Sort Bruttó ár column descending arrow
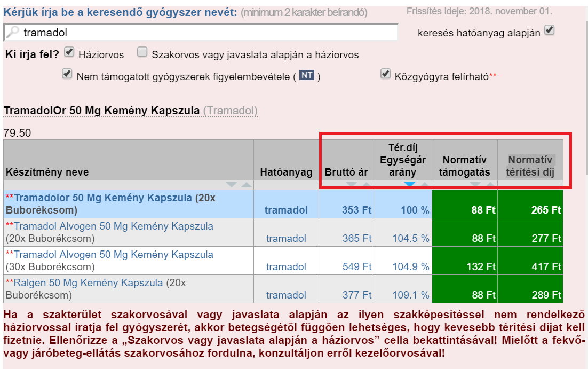588x369 pixels. click(x=352, y=184)
